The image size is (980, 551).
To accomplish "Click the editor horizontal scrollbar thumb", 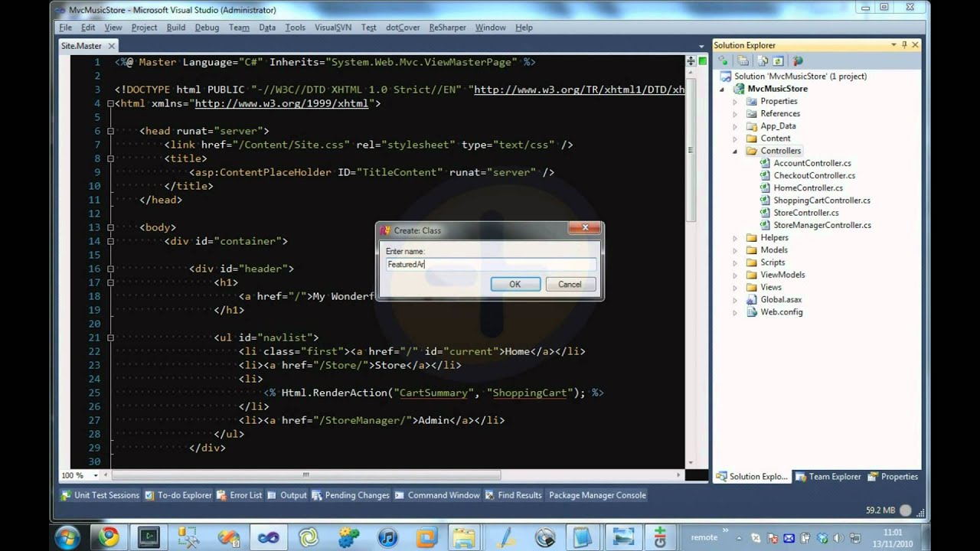I will pyautogui.click(x=305, y=475).
